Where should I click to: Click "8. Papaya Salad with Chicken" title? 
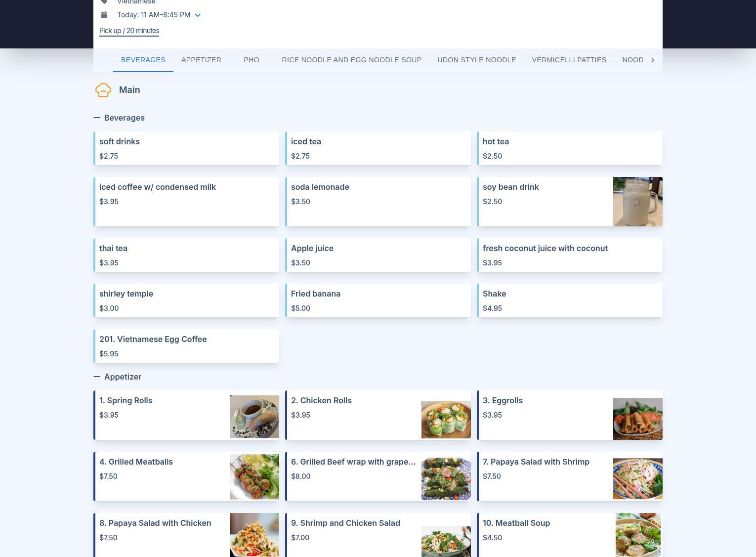[155, 523]
